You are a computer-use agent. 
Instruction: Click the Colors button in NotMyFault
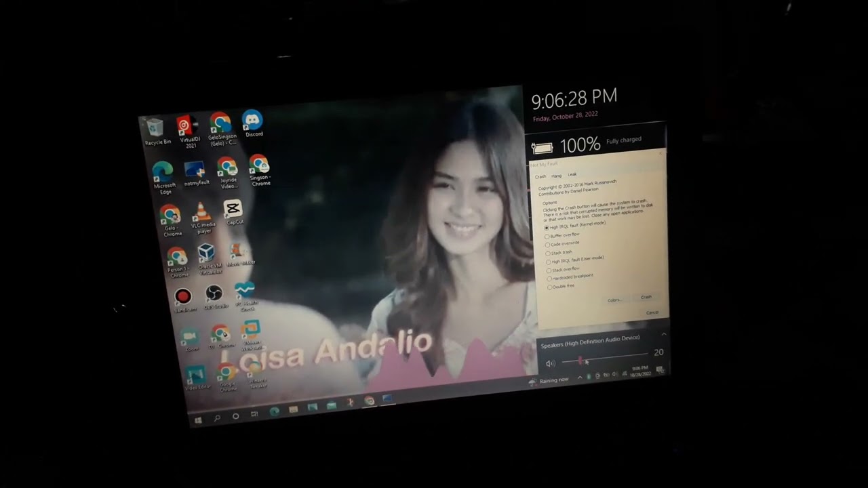pyautogui.click(x=614, y=300)
